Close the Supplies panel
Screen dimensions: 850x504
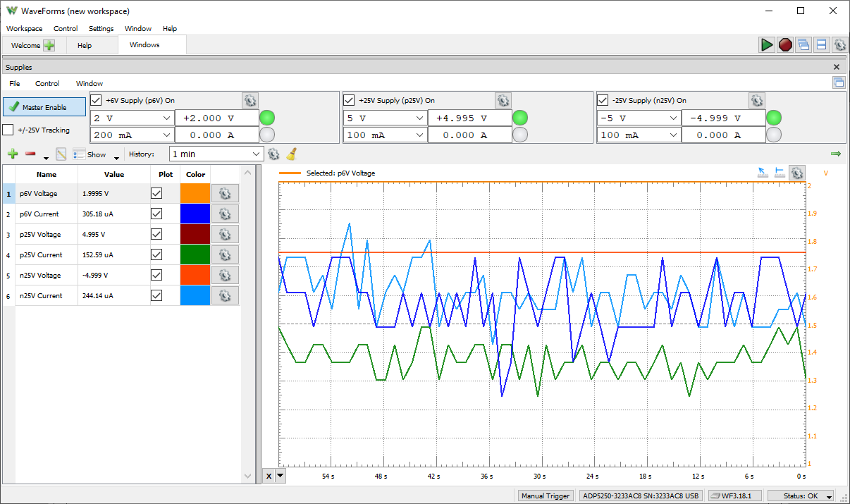pos(837,67)
